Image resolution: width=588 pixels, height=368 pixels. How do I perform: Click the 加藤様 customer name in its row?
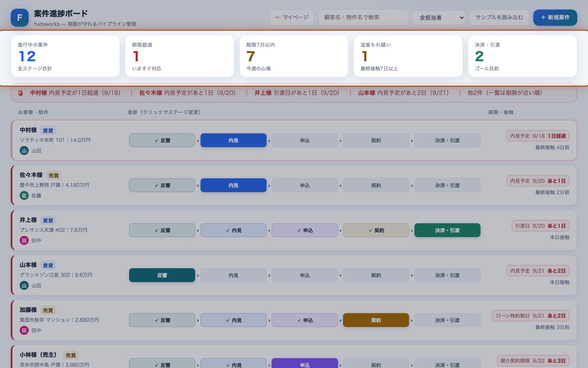28,310
